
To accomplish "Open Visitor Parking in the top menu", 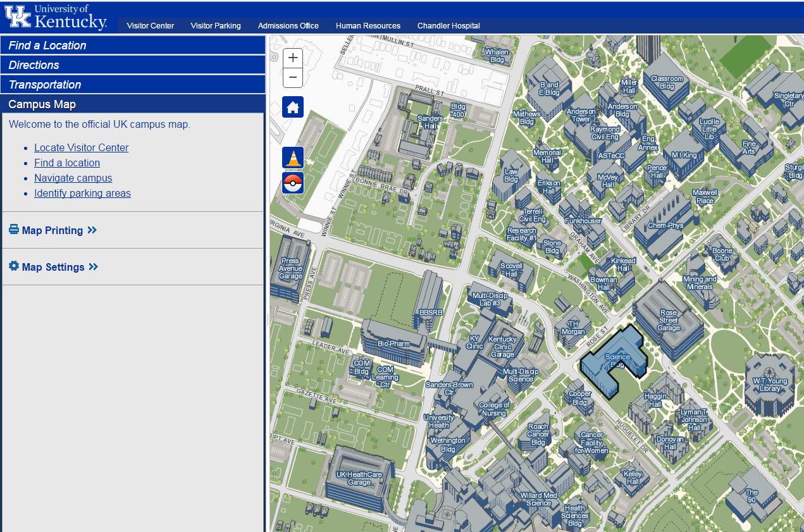I will point(216,26).
